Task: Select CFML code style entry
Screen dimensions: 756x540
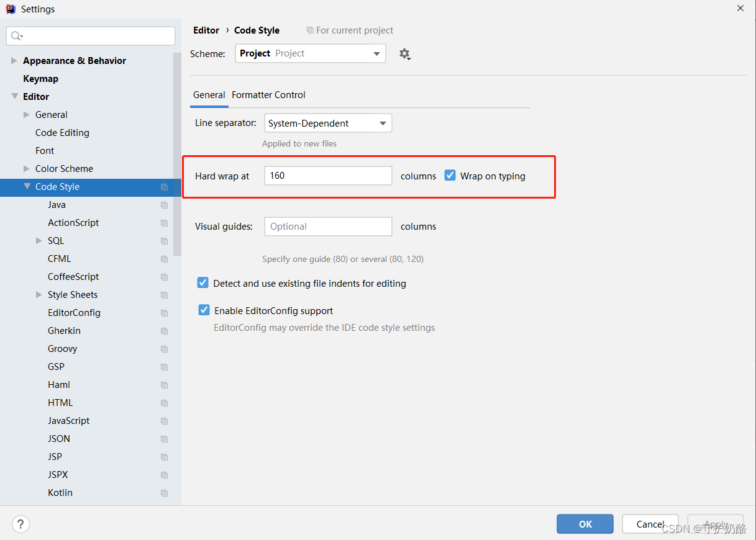Action: [60, 259]
